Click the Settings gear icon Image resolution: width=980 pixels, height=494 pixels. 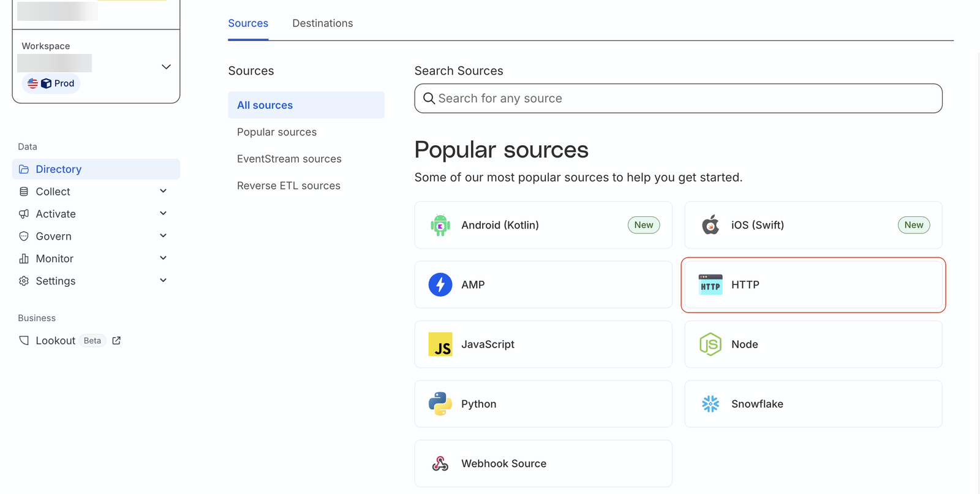pos(24,281)
